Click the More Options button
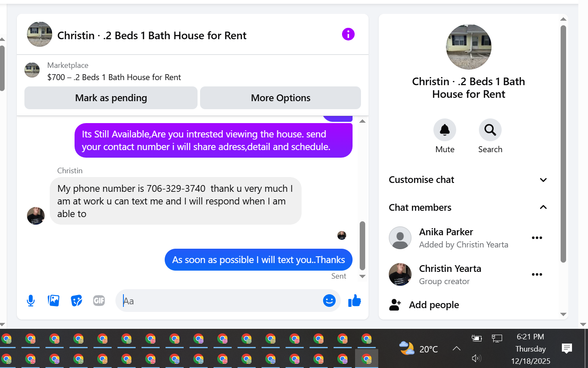The width and height of the screenshot is (588, 368). [x=281, y=98]
